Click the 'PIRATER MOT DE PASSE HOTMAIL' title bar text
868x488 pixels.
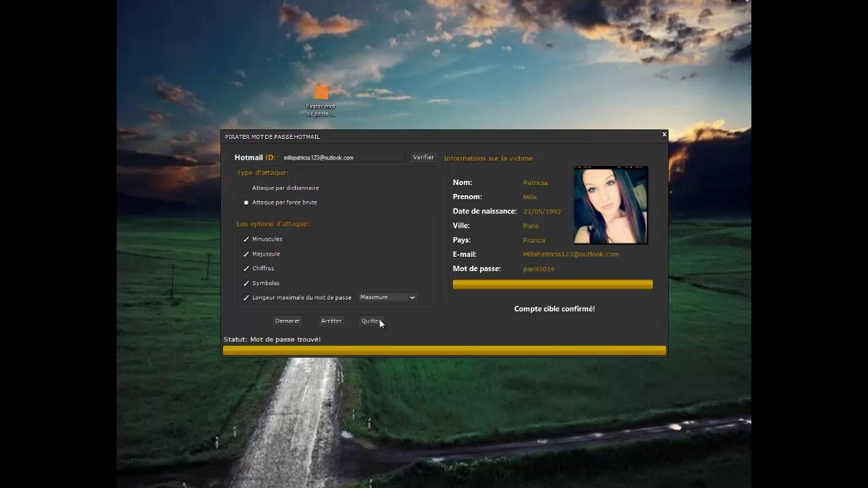tap(273, 137)
